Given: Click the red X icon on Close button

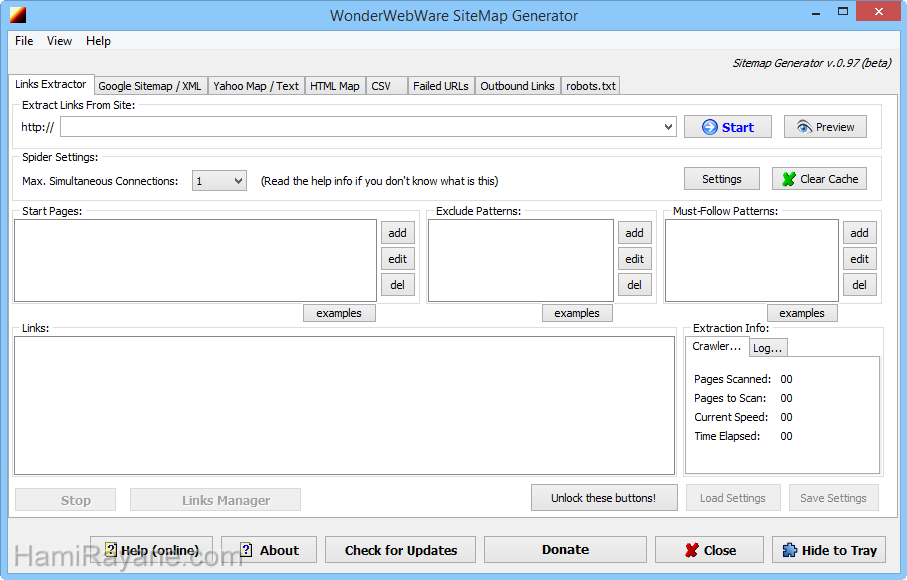Looking at the screenshot, I should 691,551.
